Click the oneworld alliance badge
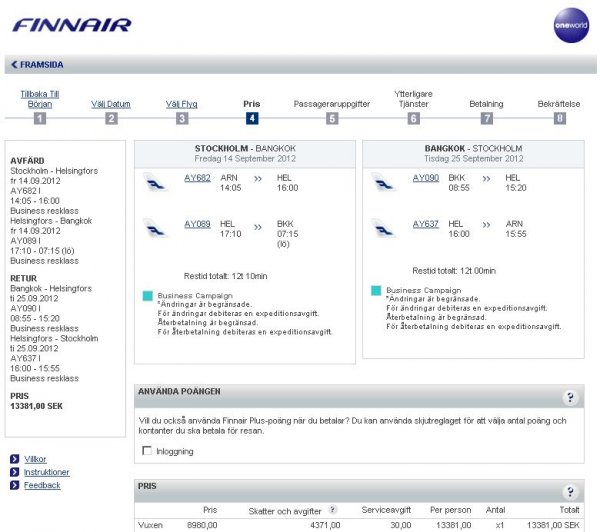 570,25
